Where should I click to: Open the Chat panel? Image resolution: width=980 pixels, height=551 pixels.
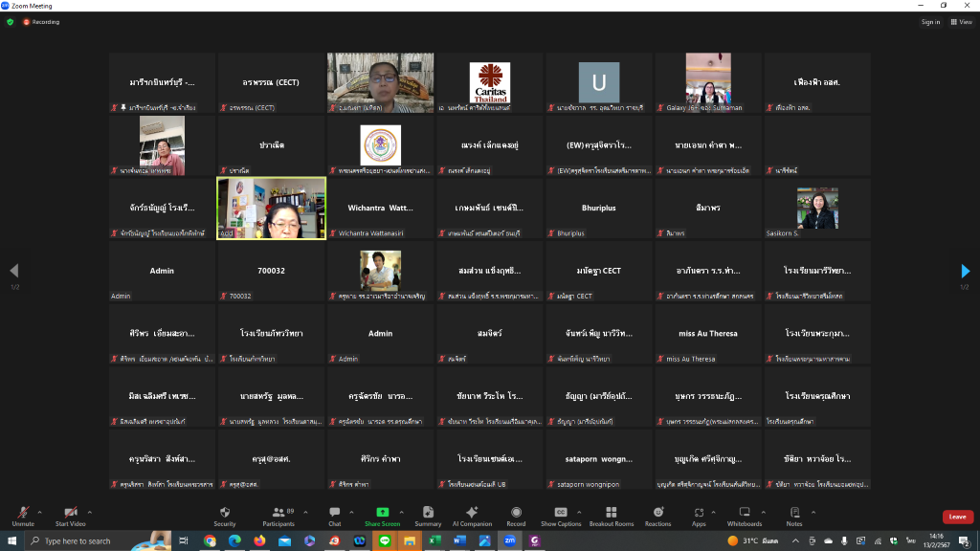(x=335, y=516)
